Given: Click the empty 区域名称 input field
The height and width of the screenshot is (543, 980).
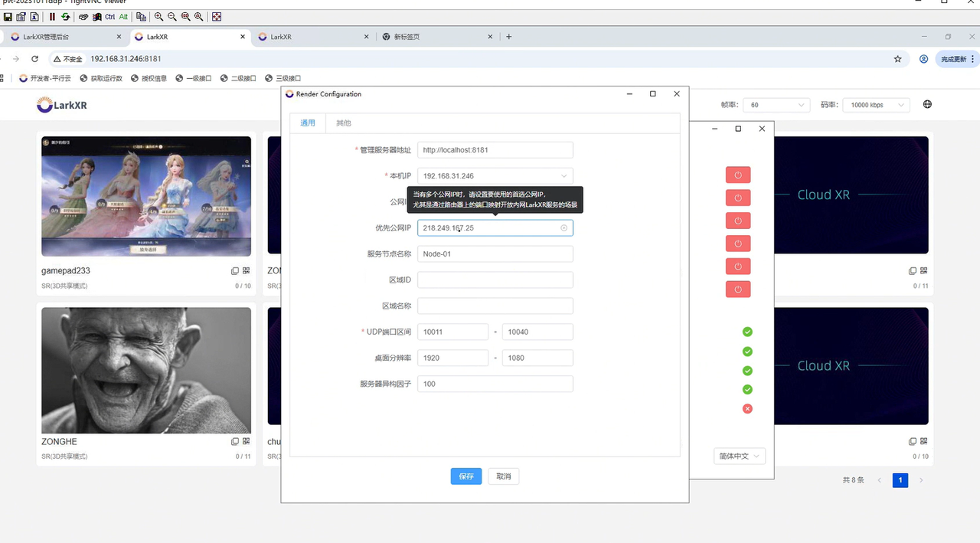Looking at the screenshot, I should point(495,306).
